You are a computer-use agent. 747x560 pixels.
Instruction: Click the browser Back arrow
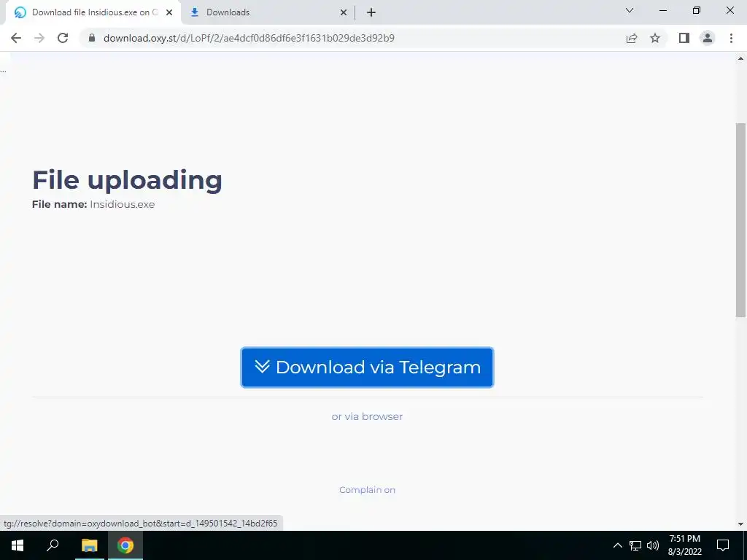[16, 38]
